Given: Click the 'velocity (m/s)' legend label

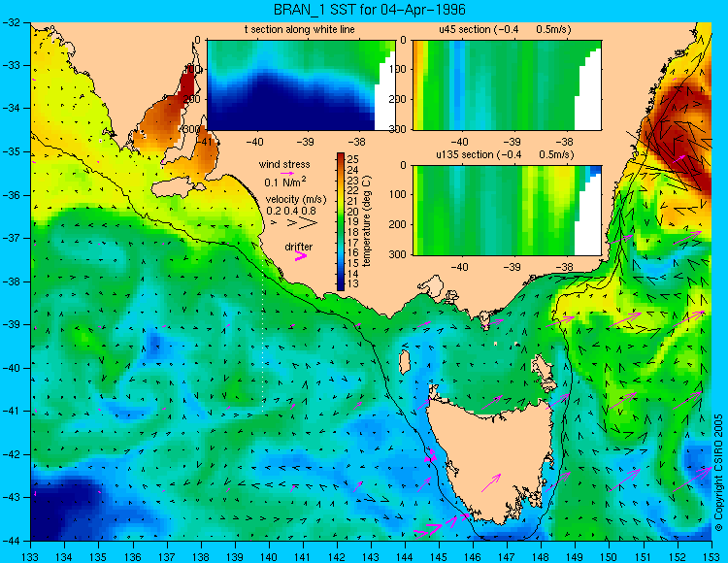Looking at the screenshot, I should click(296, 200).
